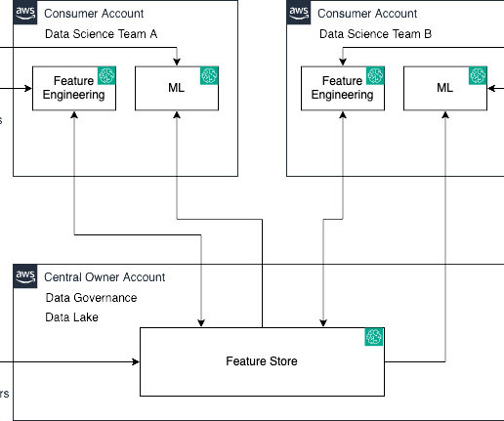
Task: Click the AWS logo of Team B account
Action: click(299, 13)
